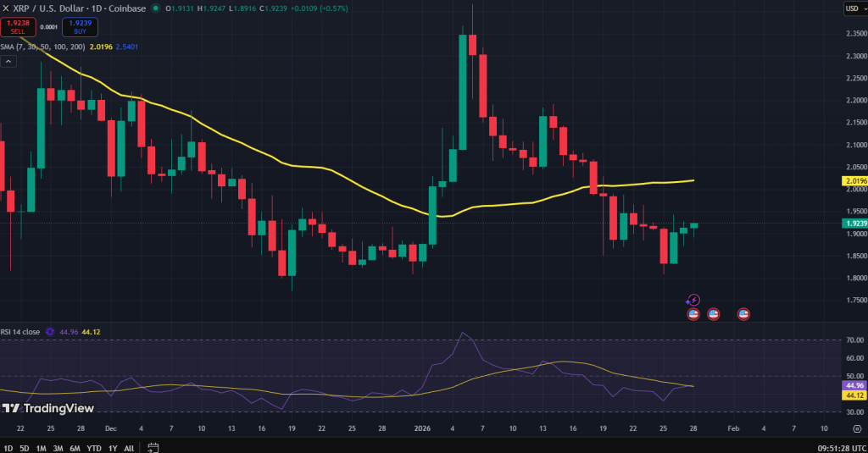Click the 1.8500 price axis label
868x453 pixels.
point(856,256)
